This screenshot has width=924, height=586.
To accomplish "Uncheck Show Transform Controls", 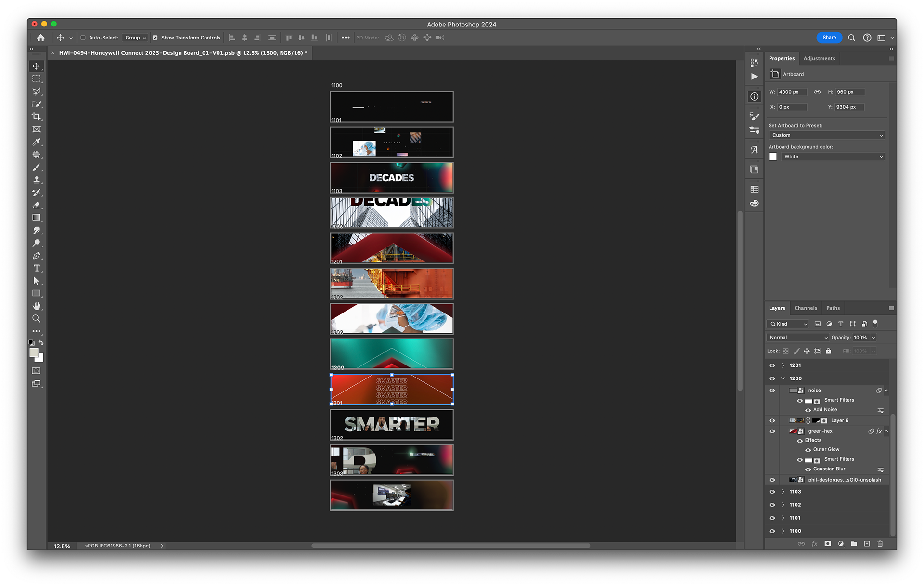I will [155, 38].
